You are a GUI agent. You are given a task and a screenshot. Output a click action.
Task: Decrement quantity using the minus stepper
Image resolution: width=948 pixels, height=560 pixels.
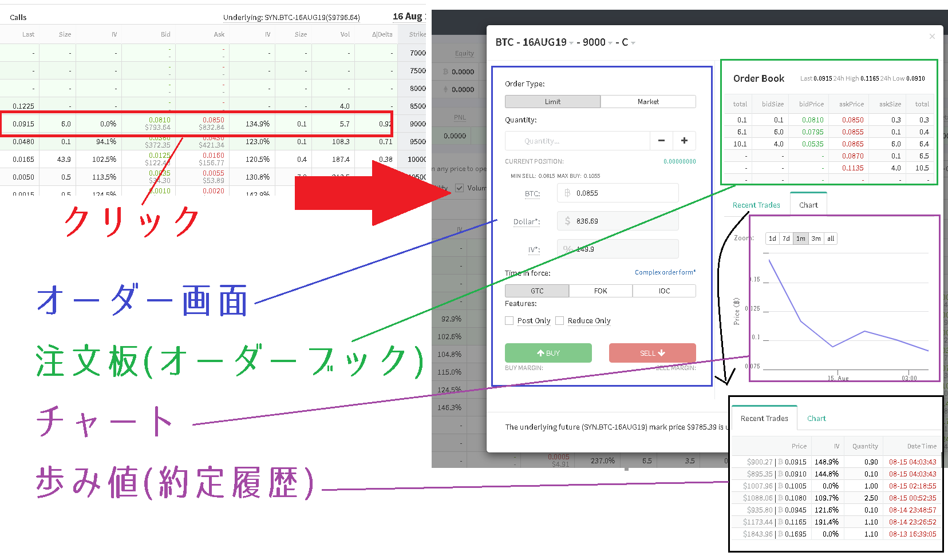pos(661,140)
